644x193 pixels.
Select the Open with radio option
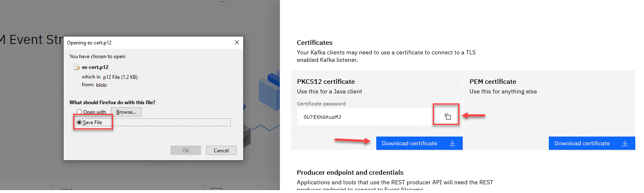(x=79, y=112)
